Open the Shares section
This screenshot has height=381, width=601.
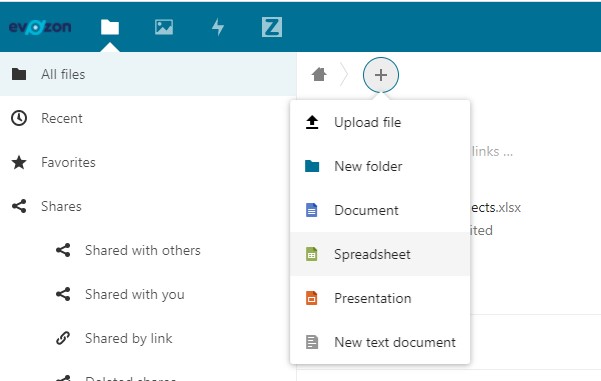pos(148,206)
